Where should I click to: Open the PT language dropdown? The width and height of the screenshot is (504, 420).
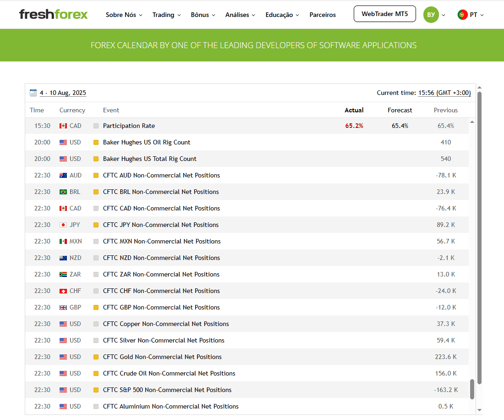[477, 15]
